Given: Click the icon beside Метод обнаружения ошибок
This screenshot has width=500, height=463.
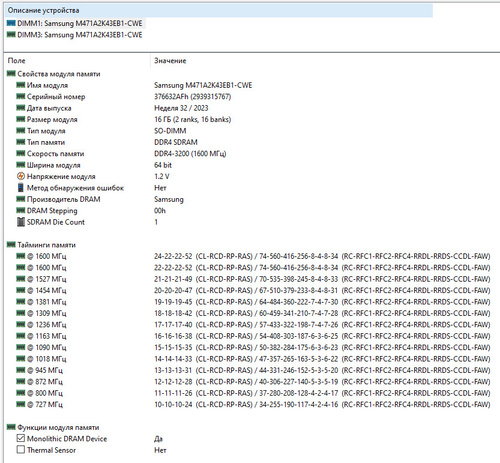Looking at the screenshot, I should [21, 188].
